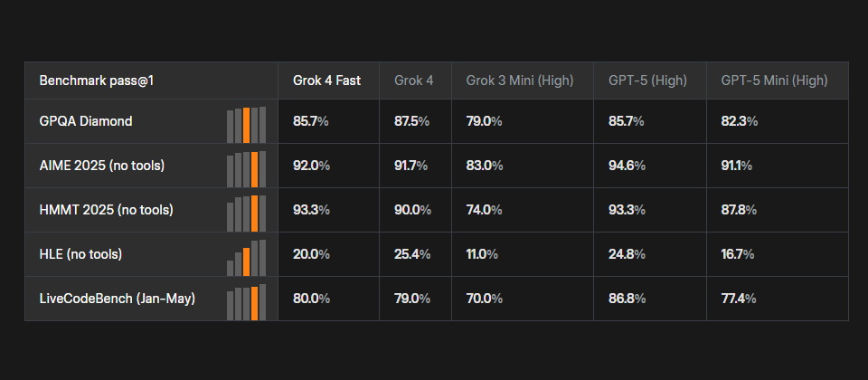Choose the GPT-5 Mini (High) column header
Viewport: 868px width, 380px height.
click(774, 81)
